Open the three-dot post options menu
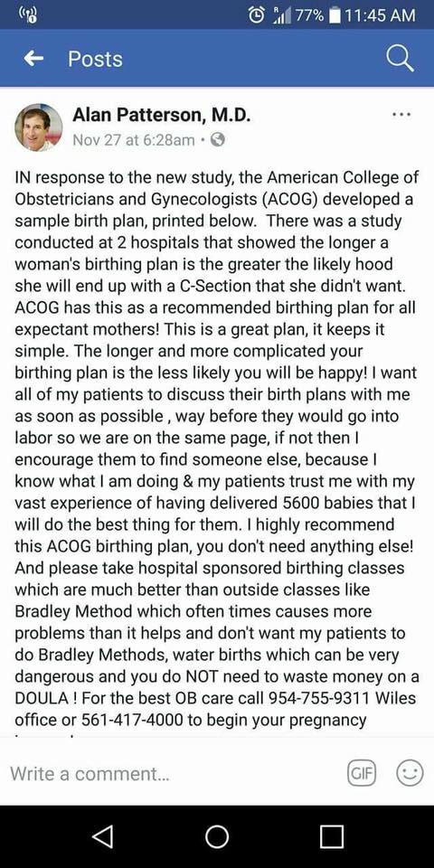 pyautogui.click(x=401, y=115)
